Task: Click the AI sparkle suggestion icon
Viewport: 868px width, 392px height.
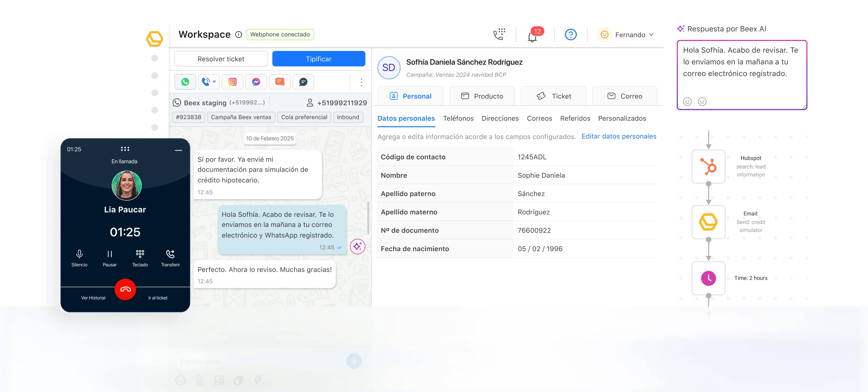Action: [x=358, y=247]
